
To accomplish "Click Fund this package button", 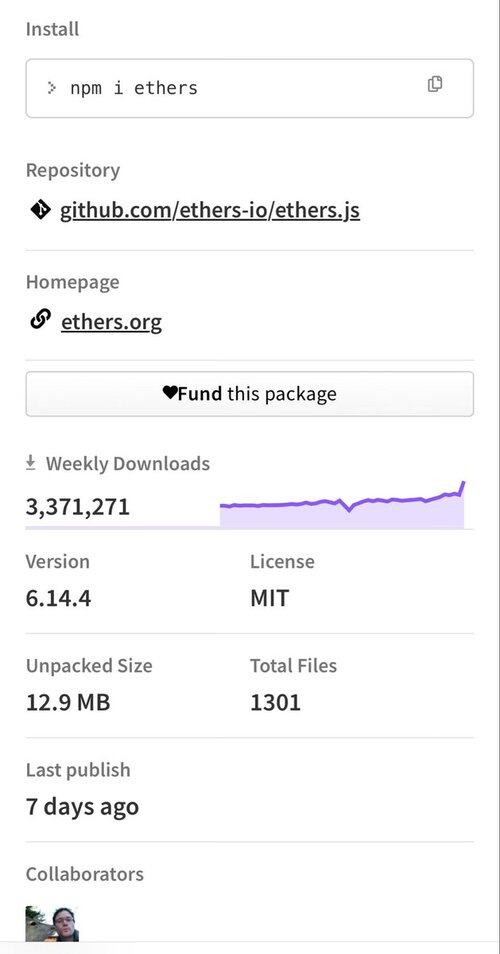I will 249,394.
